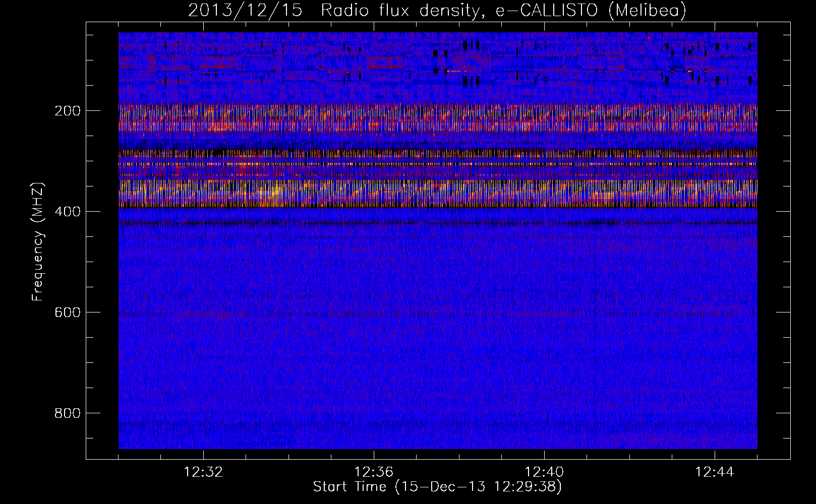Click the 'Frequency (MHZ)' axis label

(38, 242)
